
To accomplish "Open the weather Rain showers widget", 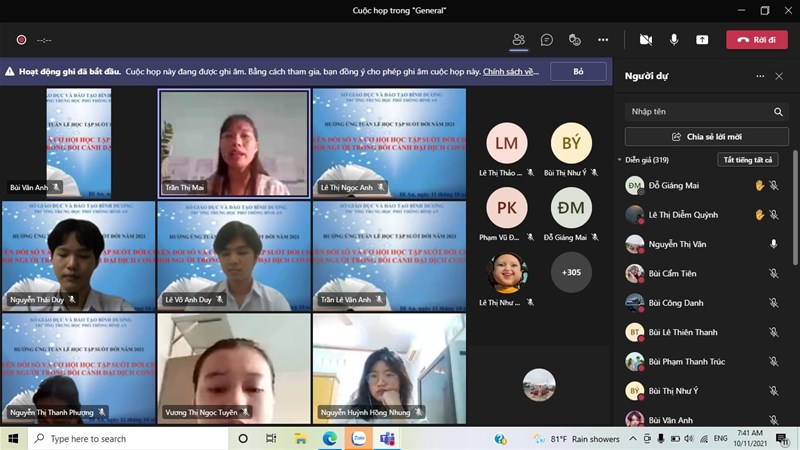I will pos(577,439).
